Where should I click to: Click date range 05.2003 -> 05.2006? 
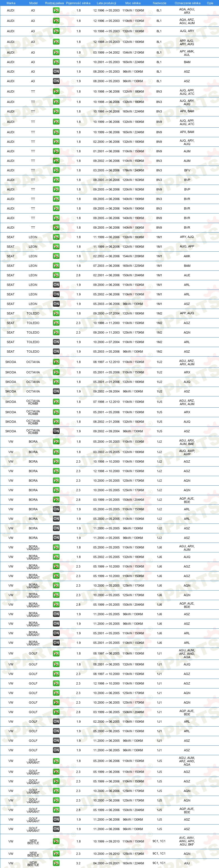(106, 352)
